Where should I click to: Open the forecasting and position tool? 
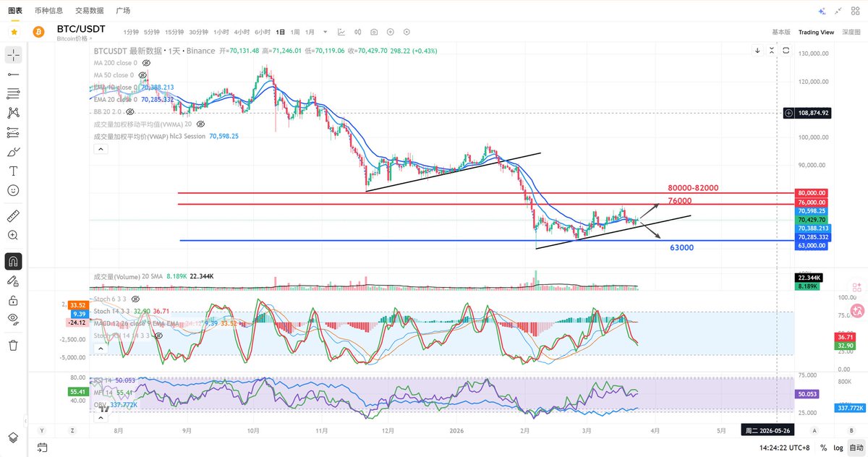click(x=13, y=132)
